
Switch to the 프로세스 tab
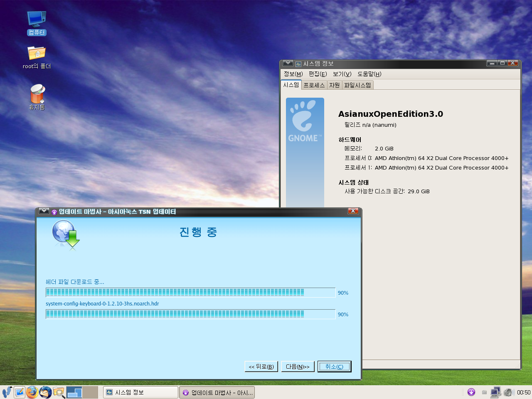pyautogui.click(x=314, y=85)
